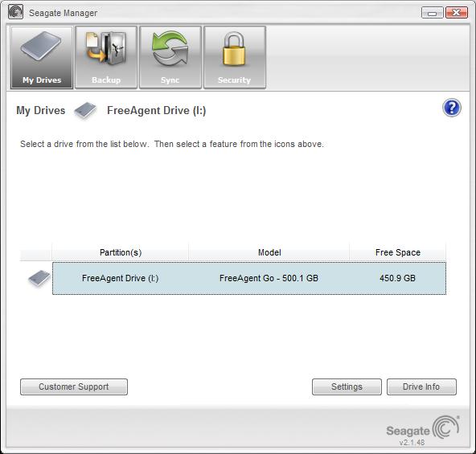Viewport: 476px width, 454px height.
Task: Close the Seagate Manager window
Action: pyautogui.click(x=456, y=13)
